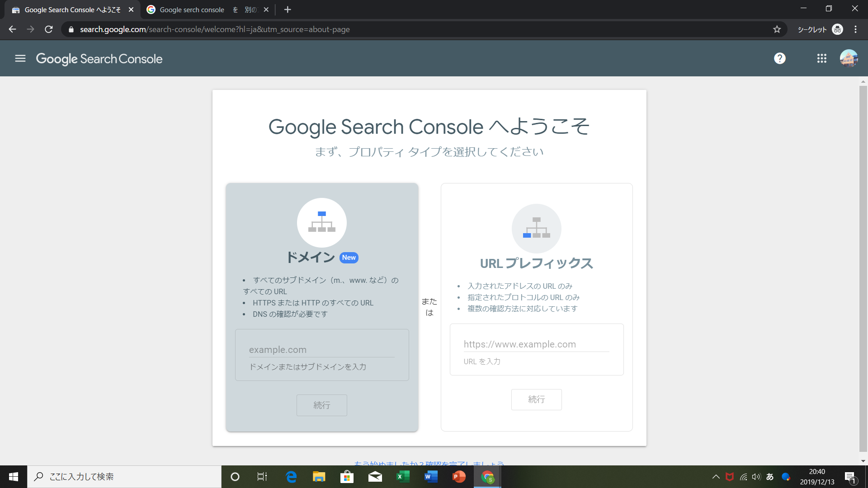Select the ドメイン property type heading

(x=311, y=258)
